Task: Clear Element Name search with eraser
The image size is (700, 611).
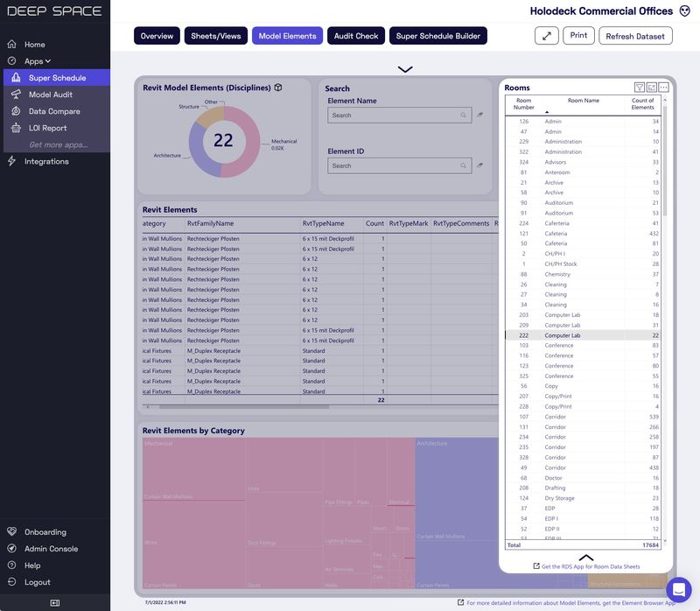Action: 479,116
